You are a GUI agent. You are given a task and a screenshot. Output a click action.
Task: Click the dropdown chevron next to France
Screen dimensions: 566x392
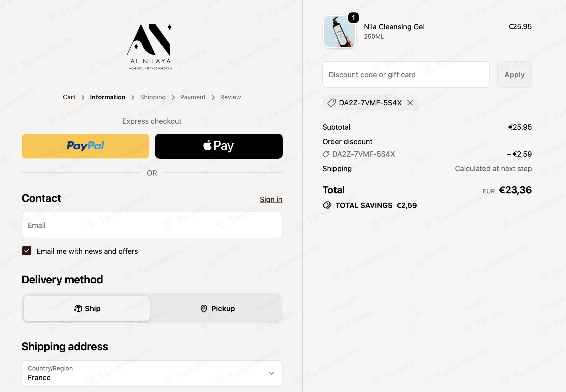272,373
